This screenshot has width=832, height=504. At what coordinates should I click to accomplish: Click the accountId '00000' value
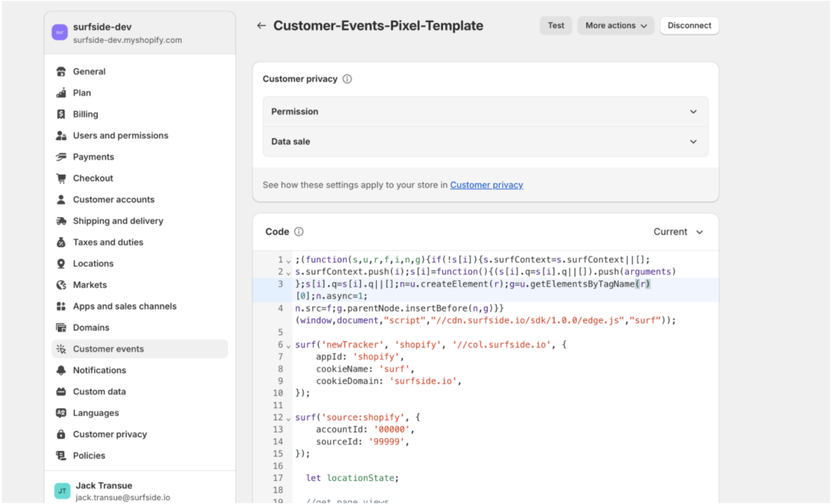(x=391, y=429)
